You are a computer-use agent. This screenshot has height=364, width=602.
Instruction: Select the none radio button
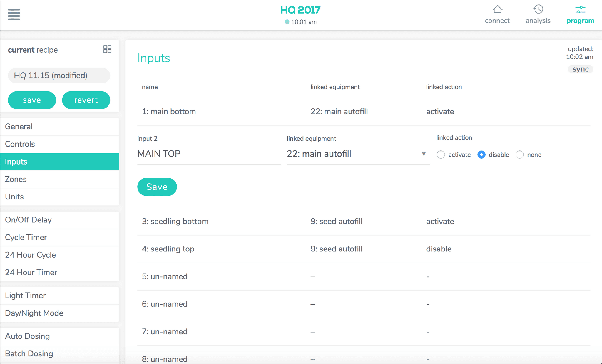pos(519,155)
